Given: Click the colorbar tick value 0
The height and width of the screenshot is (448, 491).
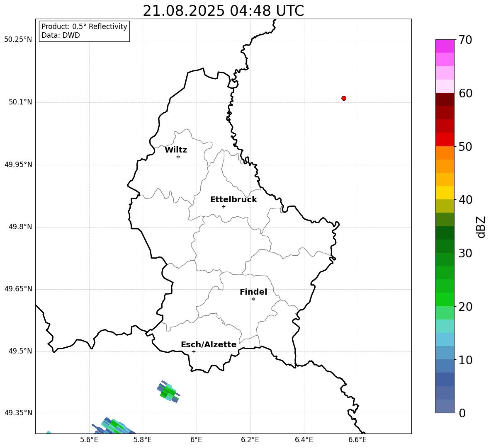Looking at the screenshot, I should [462, 413].
